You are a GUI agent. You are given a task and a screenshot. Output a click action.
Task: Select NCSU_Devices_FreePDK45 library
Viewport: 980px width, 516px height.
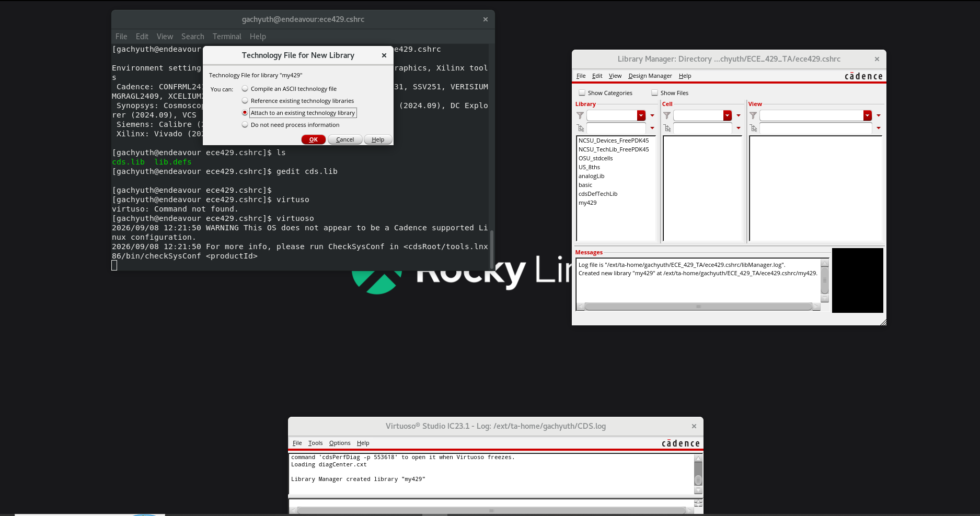point(614,140)
